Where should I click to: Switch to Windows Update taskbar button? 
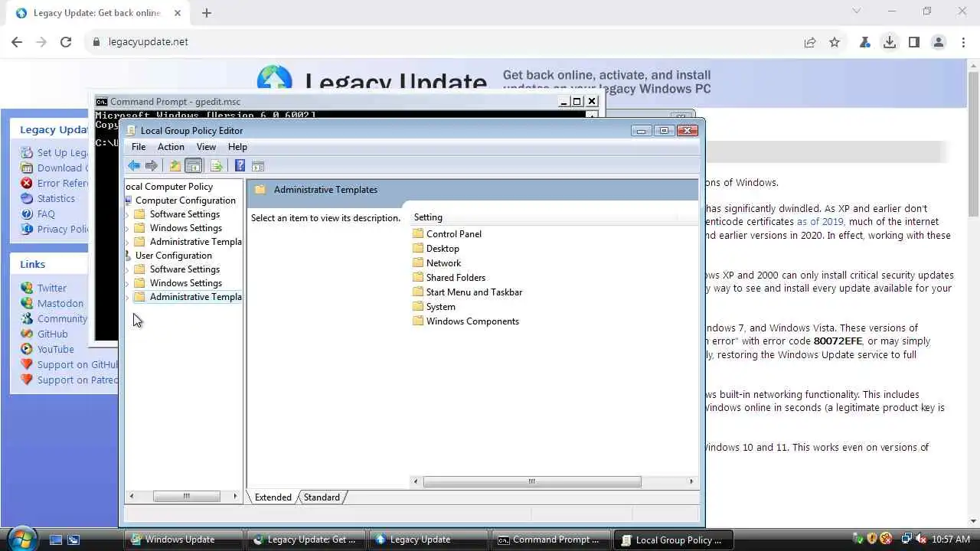pyautogui.click(x=184, y=540)
